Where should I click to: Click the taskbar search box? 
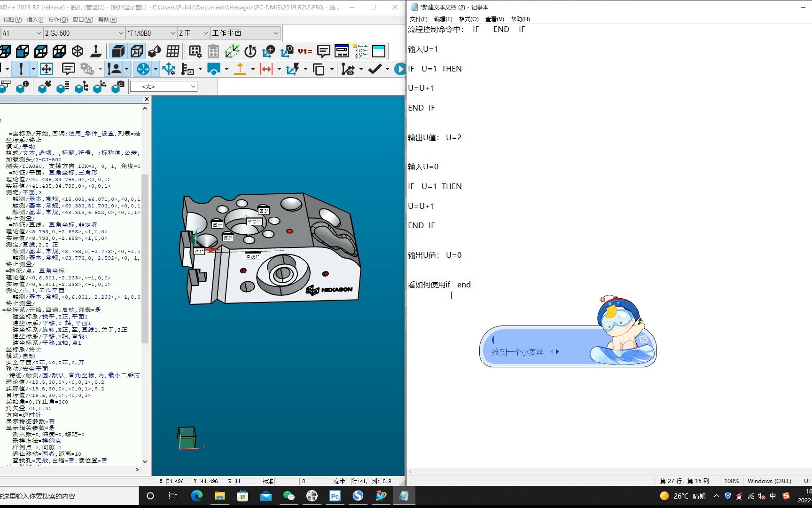[70, 496]
